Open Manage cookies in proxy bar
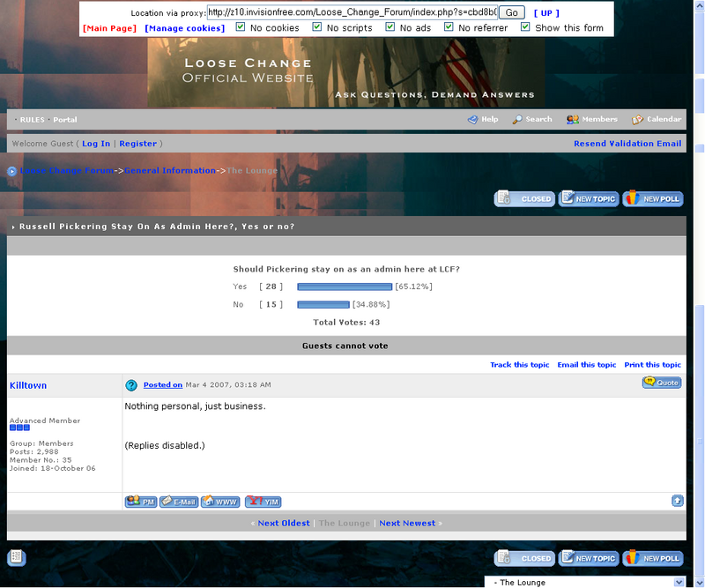Viewport: 705px width, 588px height. (184, 28)
